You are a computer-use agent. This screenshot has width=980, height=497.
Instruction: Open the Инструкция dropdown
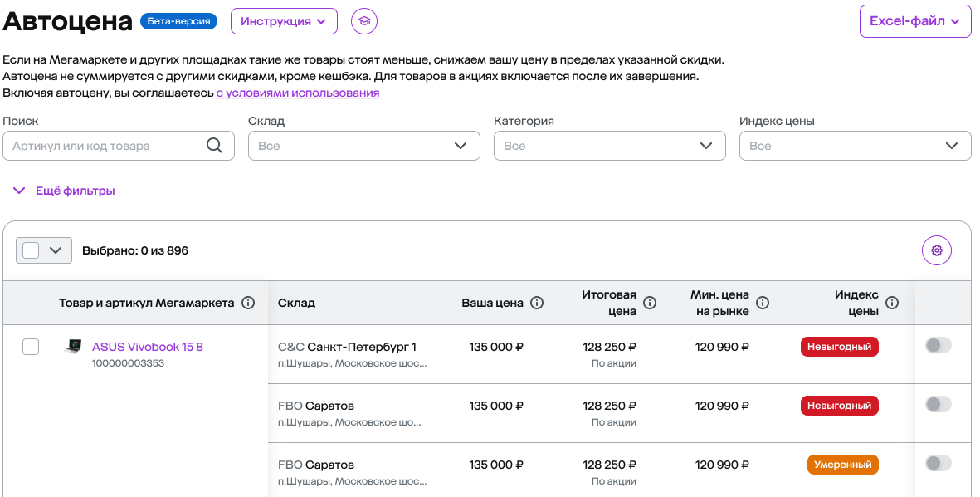click(284, 21)
